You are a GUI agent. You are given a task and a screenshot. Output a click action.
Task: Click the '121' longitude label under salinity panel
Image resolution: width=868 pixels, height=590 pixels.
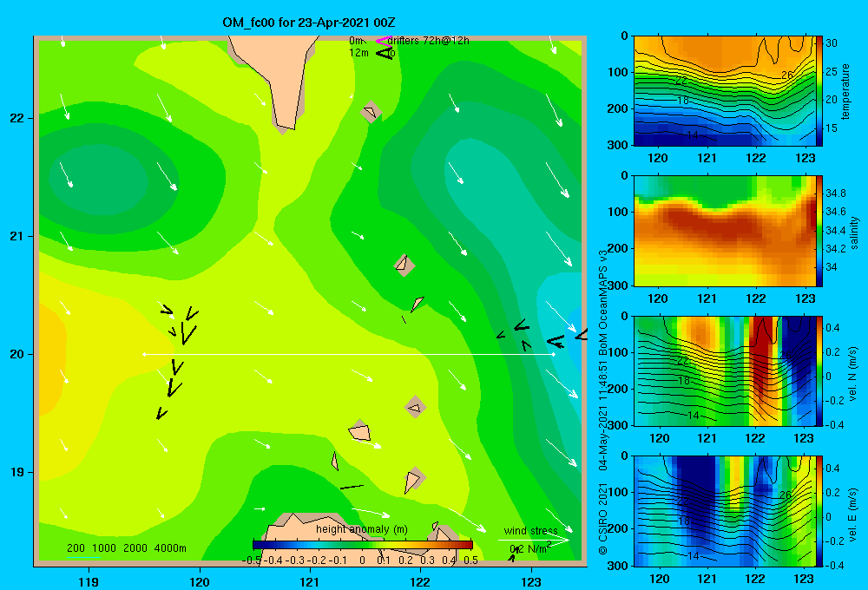pos(707,298)
